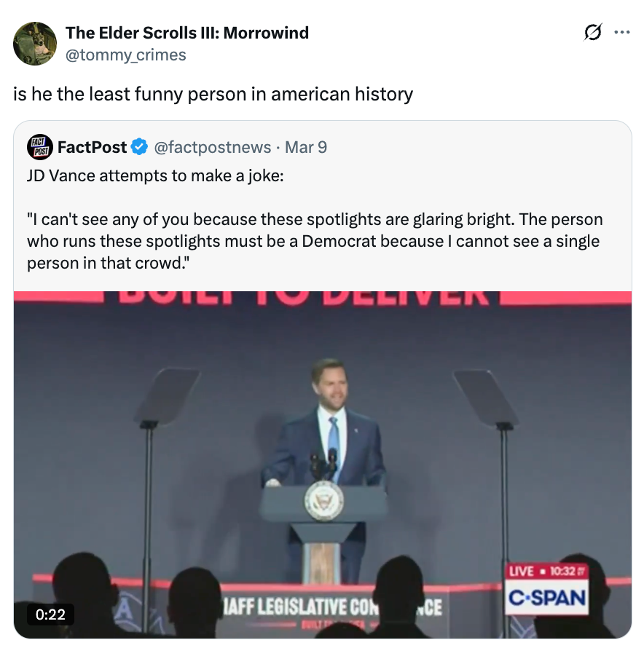The height and width of the screenshot is (648, 644).
Task: Click the main tweet text "least funny person"
Action: pyautogui.click(x=213, y=94)
